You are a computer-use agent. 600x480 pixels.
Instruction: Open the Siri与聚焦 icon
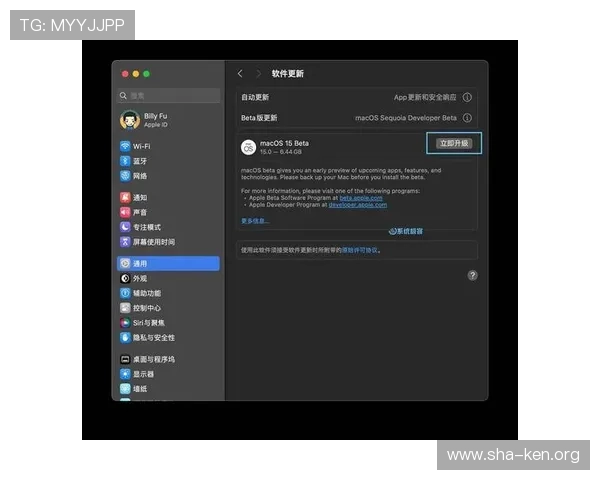(x=125, y=323)
